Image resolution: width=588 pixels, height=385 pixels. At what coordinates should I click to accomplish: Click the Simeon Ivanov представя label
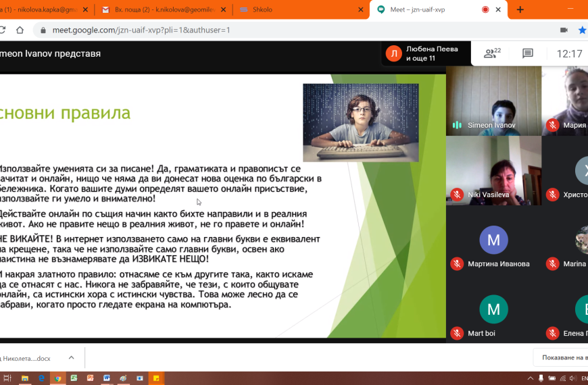50,53
